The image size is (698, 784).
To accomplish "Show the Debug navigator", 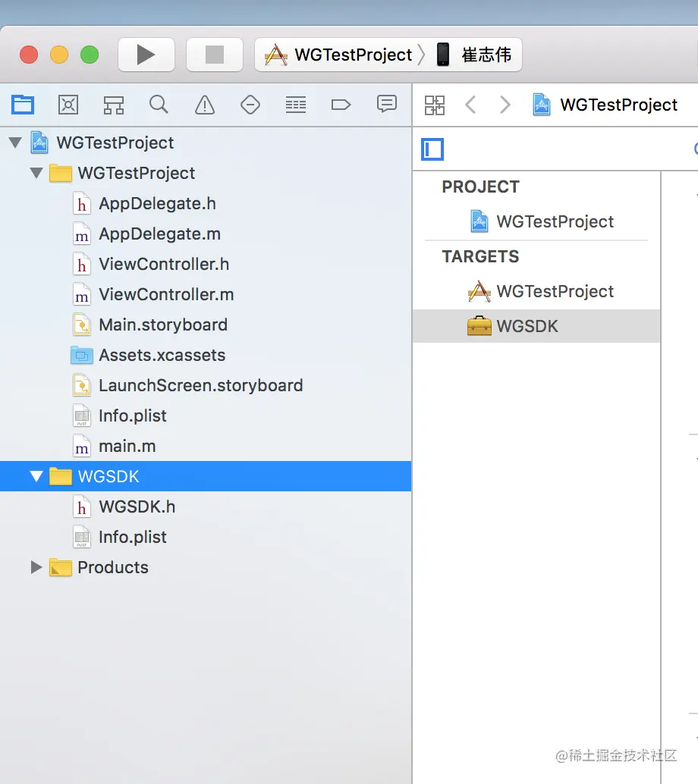I will click(x=296, y=105).
